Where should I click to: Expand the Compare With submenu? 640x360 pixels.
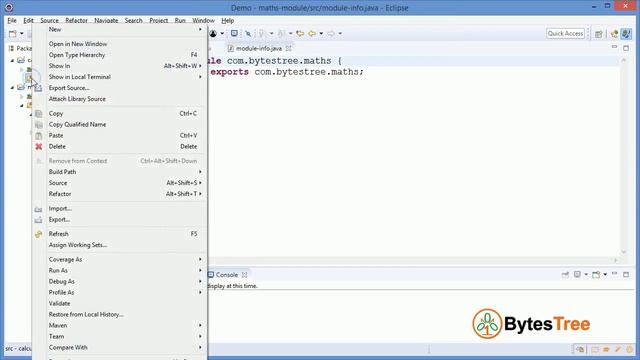tap(120, 347)
